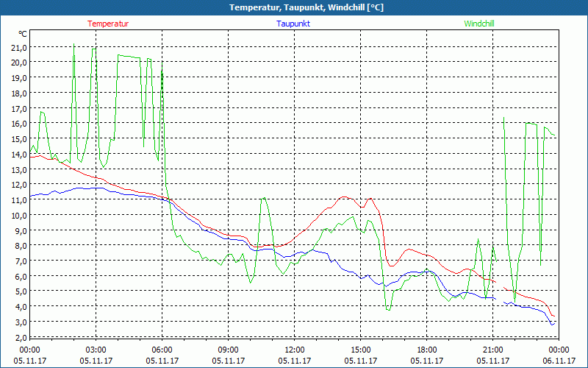Click the 17,0 value on the y-axis
This screenshot has width=588, height=368.
point(18,108)
